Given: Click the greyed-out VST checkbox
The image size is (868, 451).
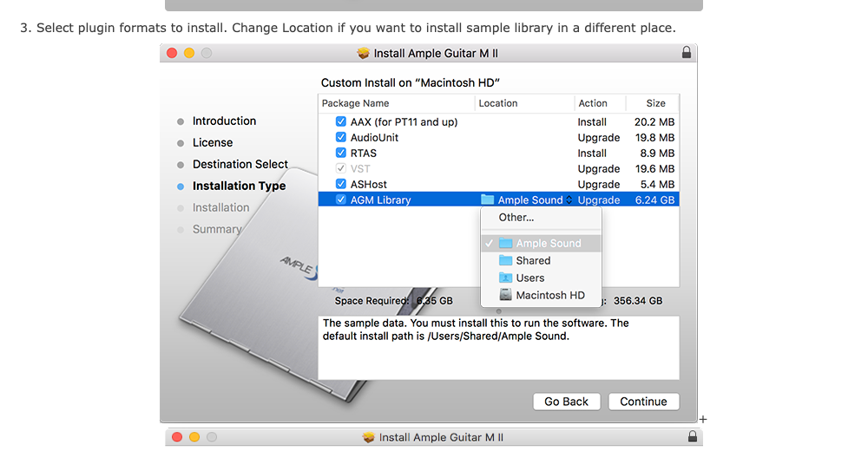Looking at the screenshot, I should [341, 168].
